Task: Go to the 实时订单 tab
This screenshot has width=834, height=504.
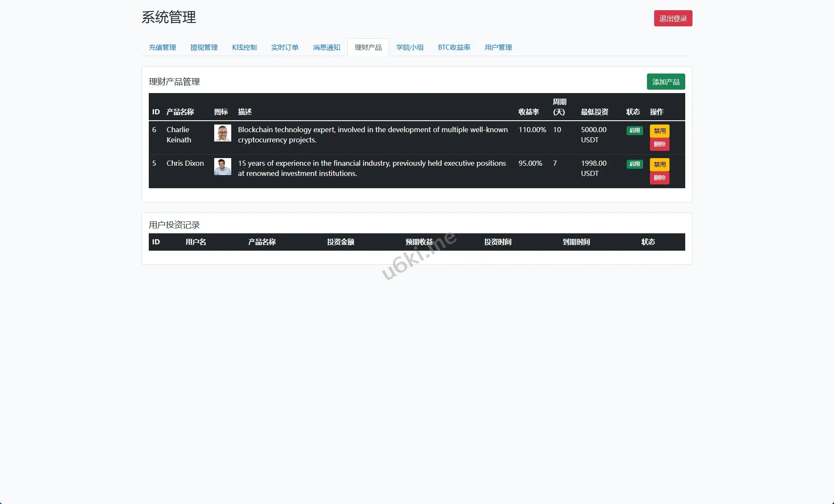Action: 285,47
